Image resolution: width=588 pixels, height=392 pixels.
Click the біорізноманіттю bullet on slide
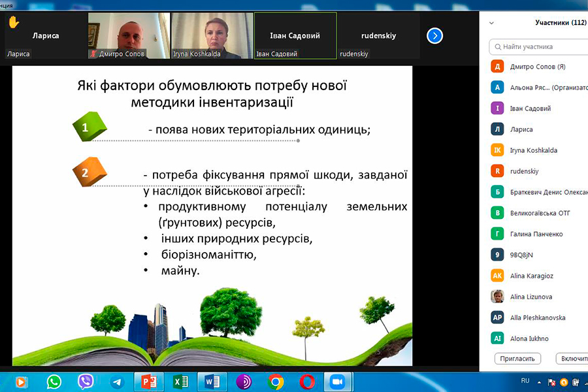coord(209,255)
